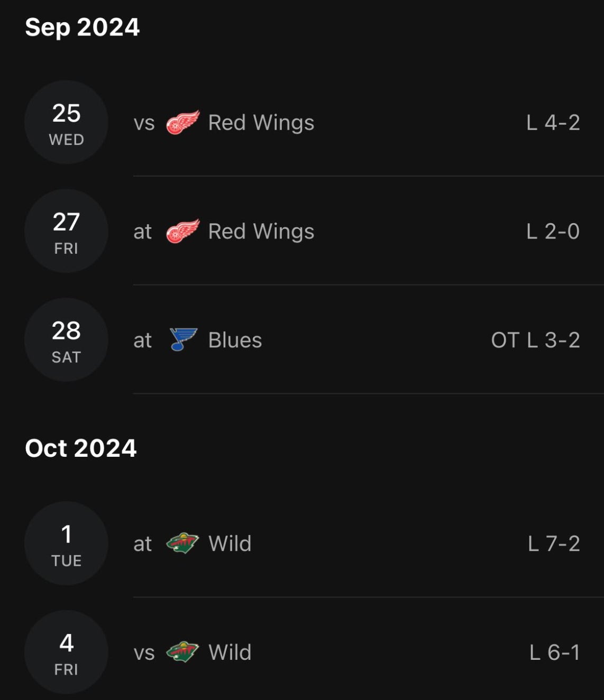Tap Wild team name in the Tuesday game

[230, 544]
